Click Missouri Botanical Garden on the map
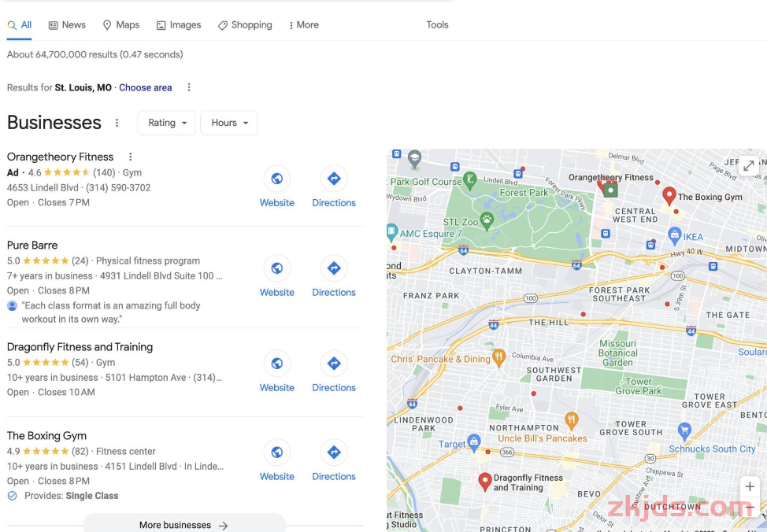 click(618, 353)
